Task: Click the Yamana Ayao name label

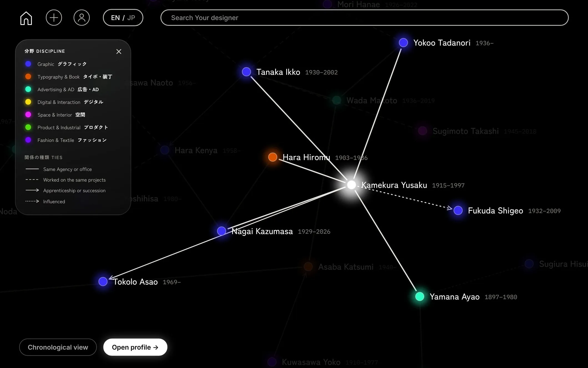Action: pyautogui.click(x=455, y=297)
